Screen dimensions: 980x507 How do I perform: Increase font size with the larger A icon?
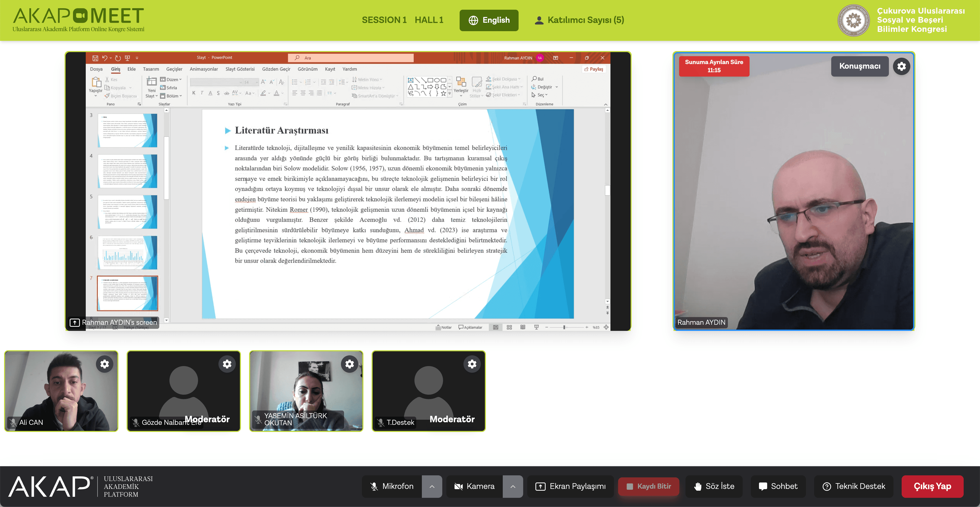[263, 82]
